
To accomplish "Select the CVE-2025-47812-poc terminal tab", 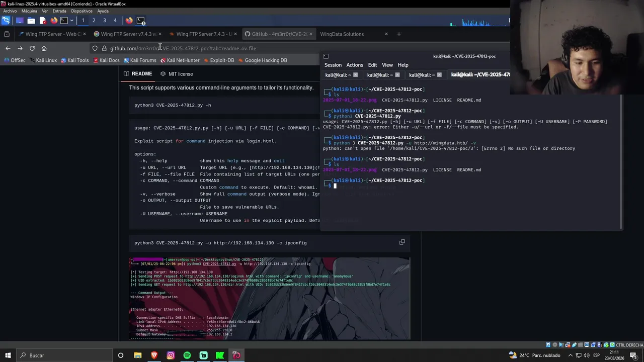I will [x=480, y=75].
